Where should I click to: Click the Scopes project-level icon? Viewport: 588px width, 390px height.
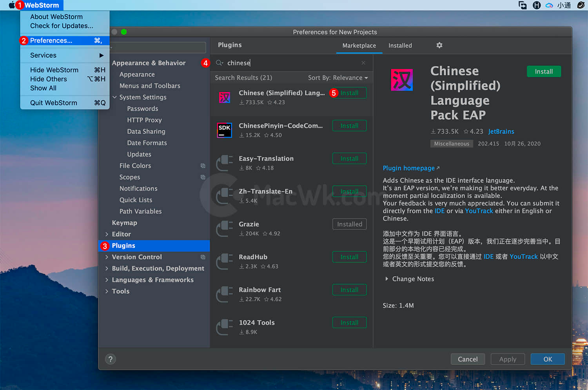(x=203, y=177)
